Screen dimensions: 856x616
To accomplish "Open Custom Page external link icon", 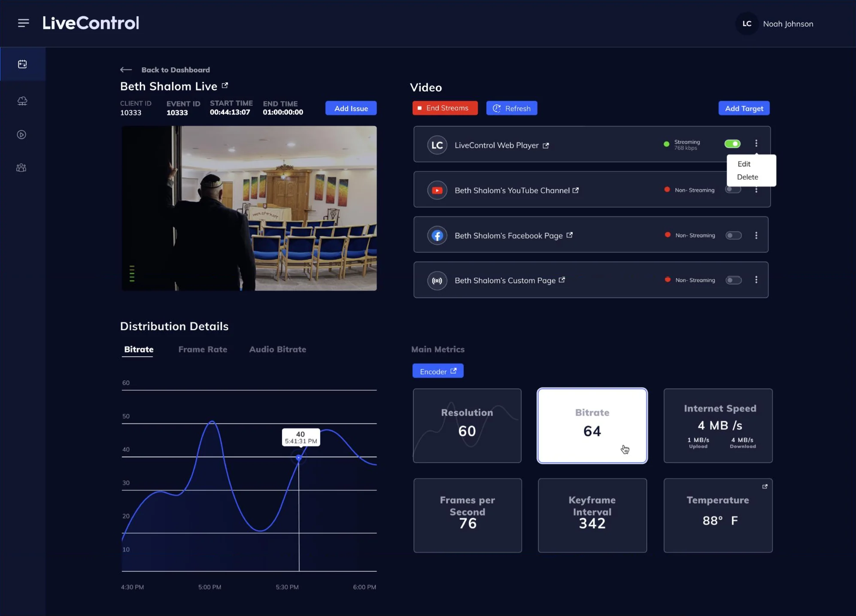I will [562, 280].
